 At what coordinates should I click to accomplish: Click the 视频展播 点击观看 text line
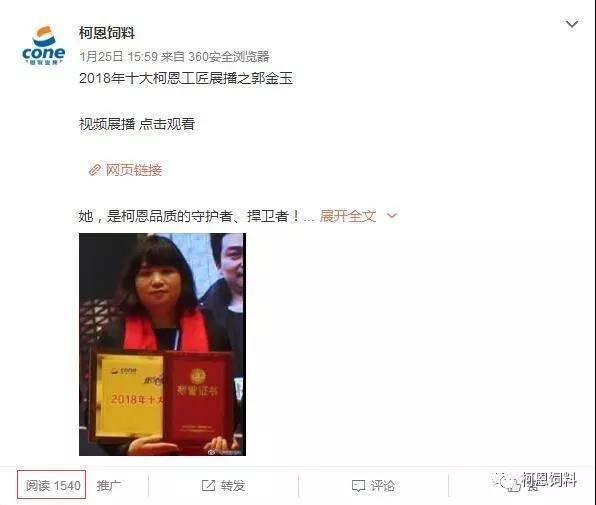coord(137,124)
